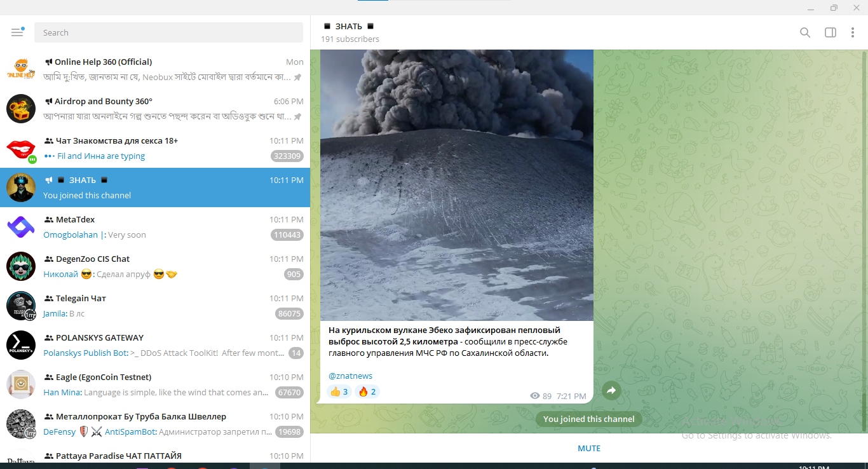The height and width of the screenshot is (469, 868).
Task: Open Airdrop and Bounty 360° chat
Action: point(155,109)
